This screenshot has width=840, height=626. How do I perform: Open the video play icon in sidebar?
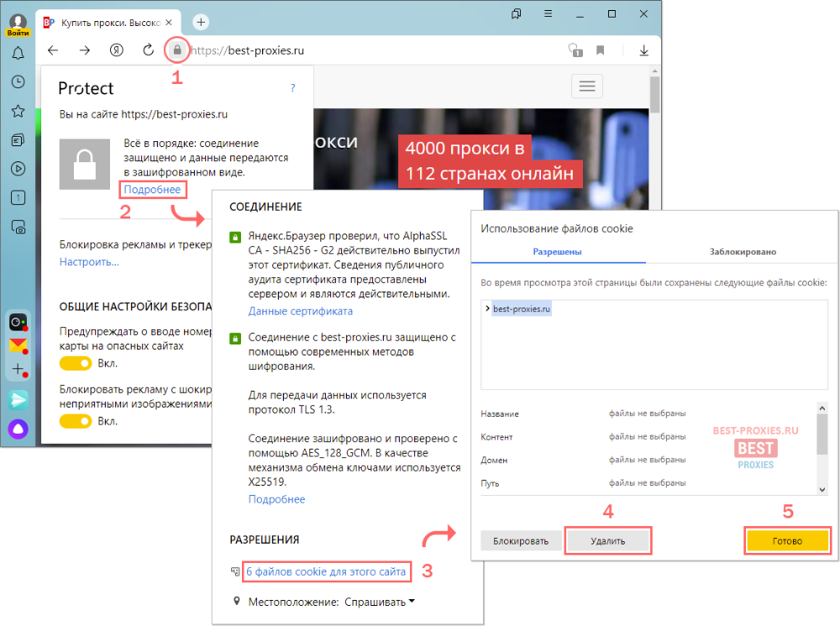point(18,169)
